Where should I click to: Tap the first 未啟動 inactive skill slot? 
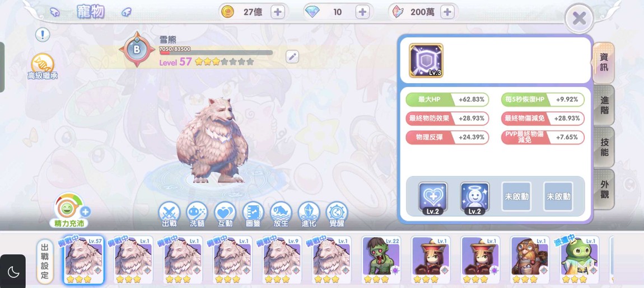coord(516,196)
